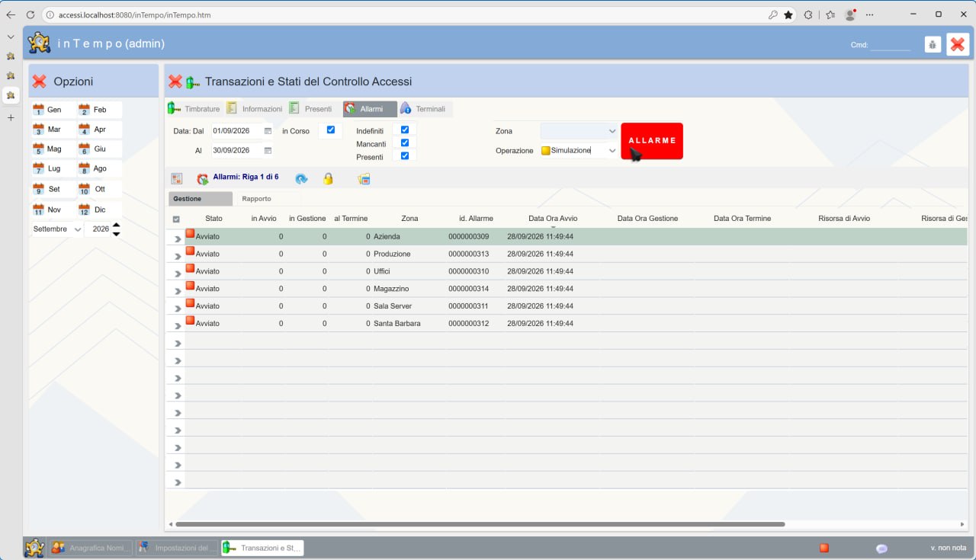Click the window list icon after the padlock
Screen dimensions: 976x560
(364, 179)
